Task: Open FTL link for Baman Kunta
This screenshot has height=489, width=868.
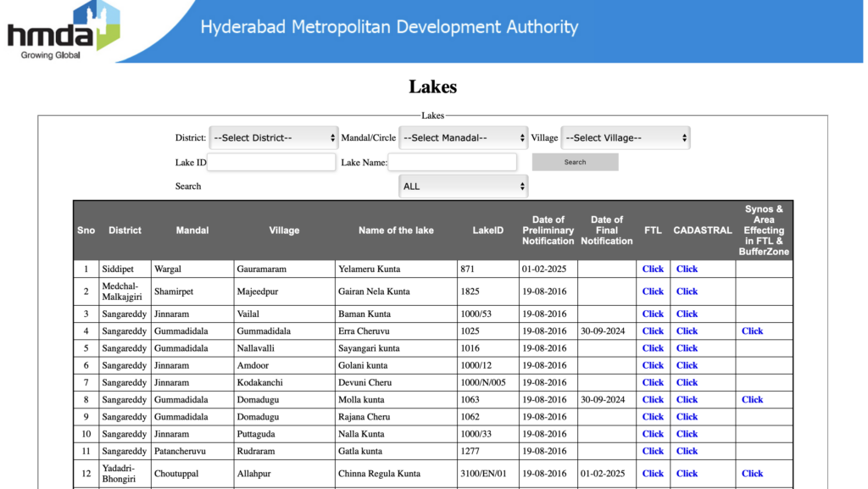Action: click(653, 314)
